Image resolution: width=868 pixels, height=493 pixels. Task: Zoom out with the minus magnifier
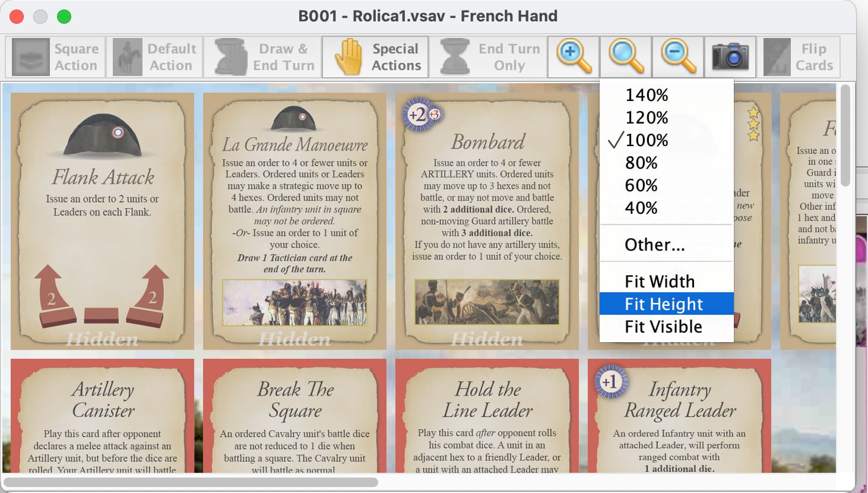click(678, 57)
